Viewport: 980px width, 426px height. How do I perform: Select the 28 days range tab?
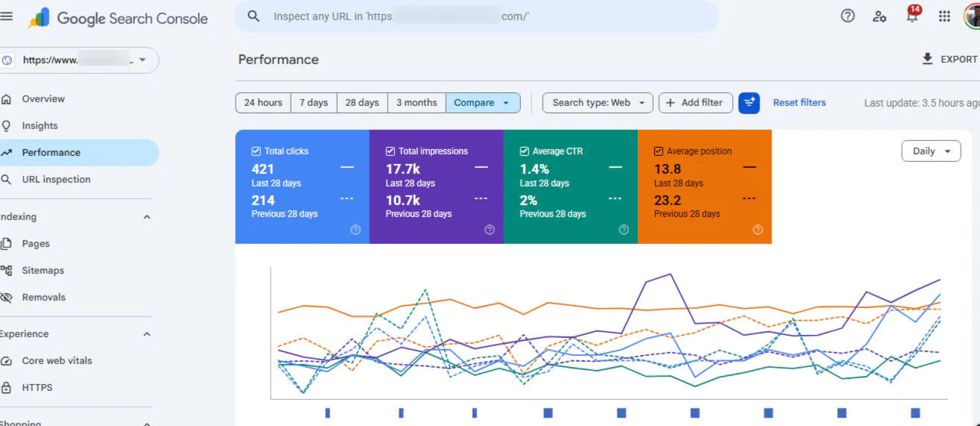coord(362,103)
